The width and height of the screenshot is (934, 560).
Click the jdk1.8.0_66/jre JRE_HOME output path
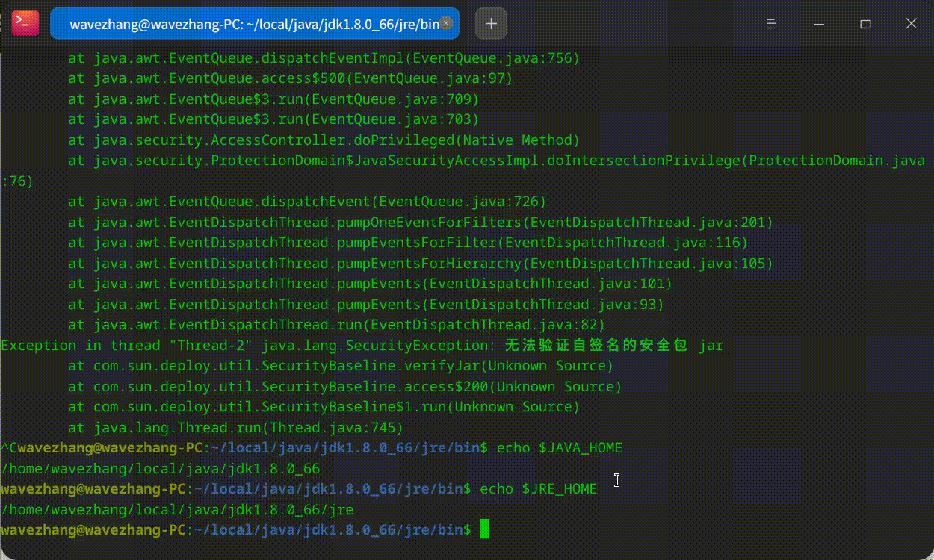tap(176, 509)
